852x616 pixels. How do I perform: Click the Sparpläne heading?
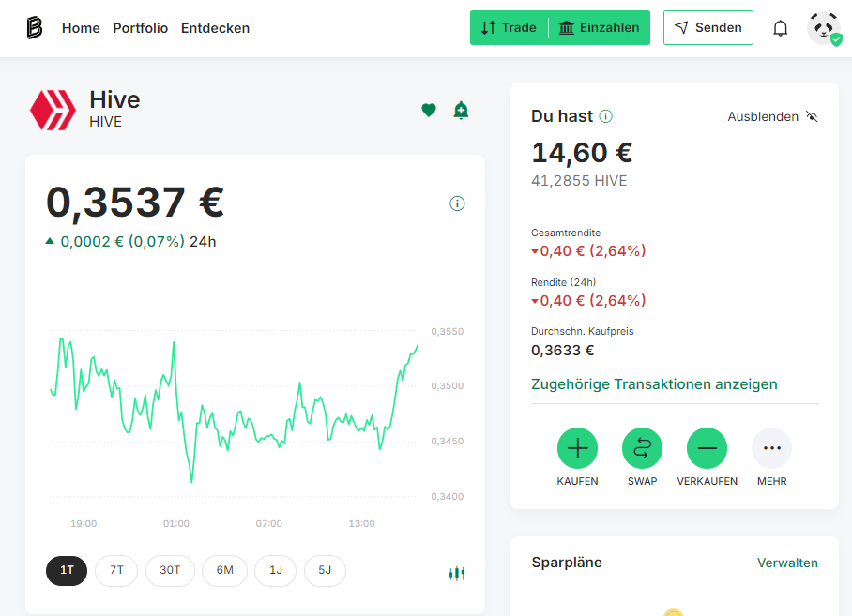(567, 563)
